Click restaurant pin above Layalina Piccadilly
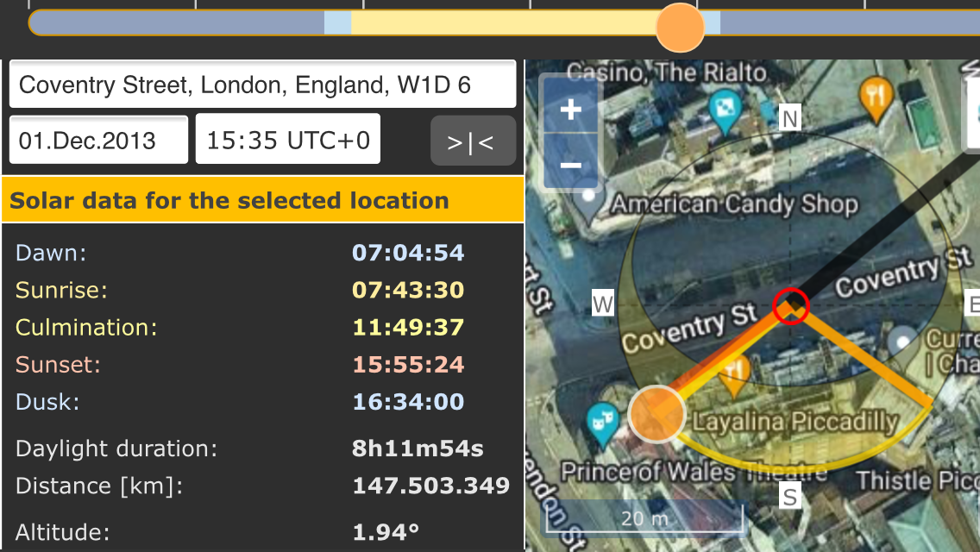 [735, 375]
